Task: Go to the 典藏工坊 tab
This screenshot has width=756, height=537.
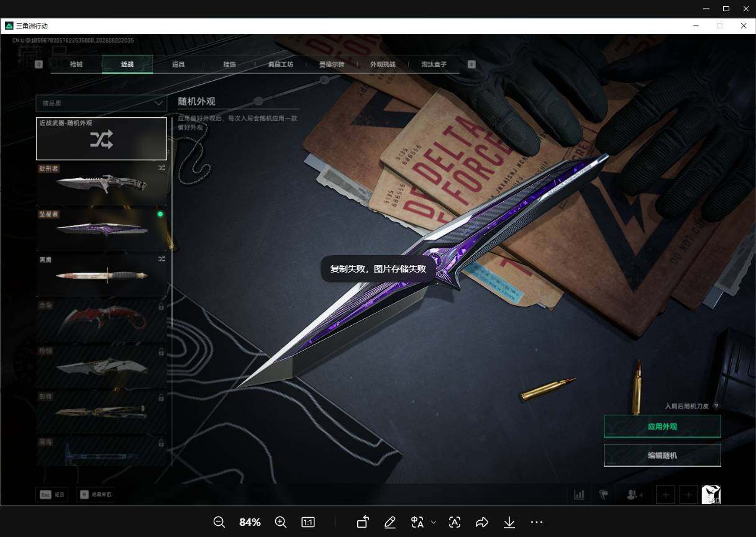Action: [x=280, y=64]
